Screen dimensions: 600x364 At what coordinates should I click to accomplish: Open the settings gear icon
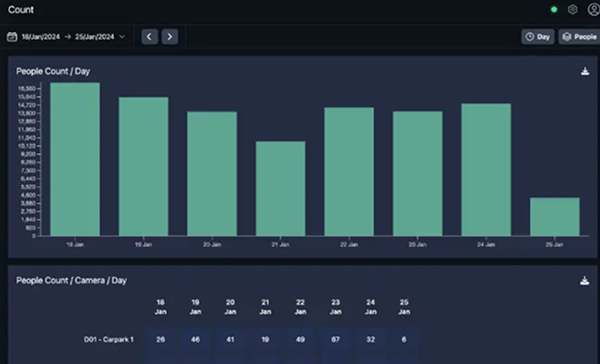[x=572, y=10]
